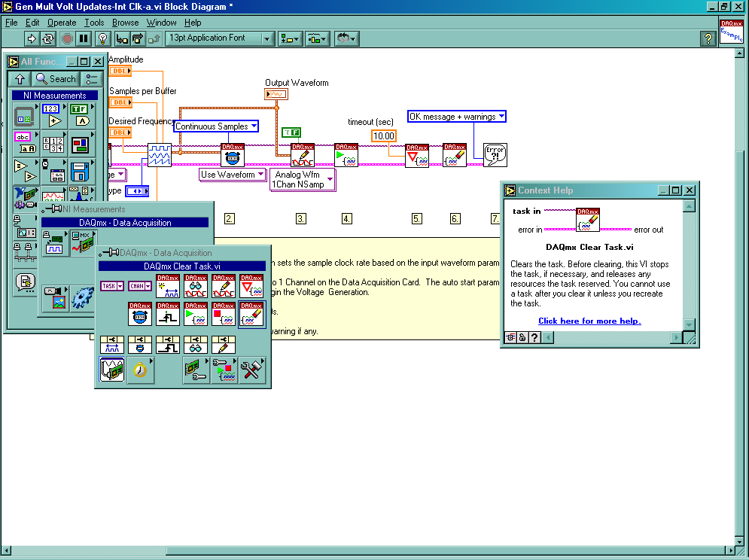Open the Time & Dialog palette
The width and height of the screenshot is (749, 560).
click(52, 171)
